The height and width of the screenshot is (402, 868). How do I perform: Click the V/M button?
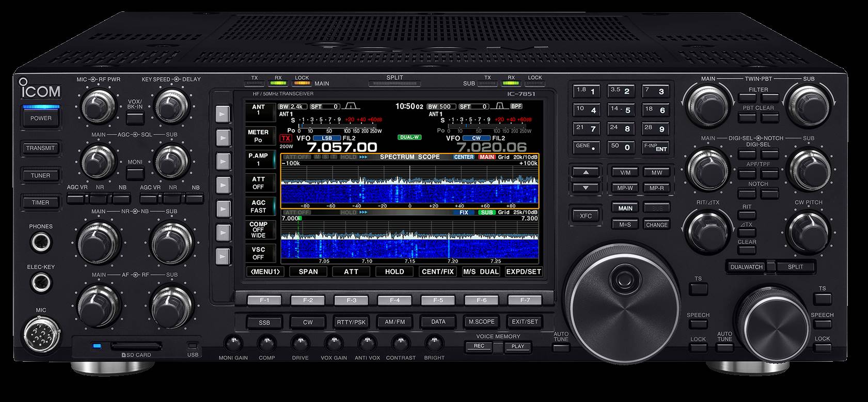(625, 173)
